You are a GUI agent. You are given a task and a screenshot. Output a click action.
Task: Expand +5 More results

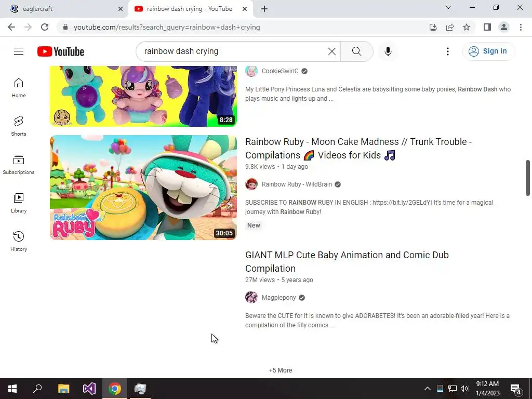click(281, 370)
